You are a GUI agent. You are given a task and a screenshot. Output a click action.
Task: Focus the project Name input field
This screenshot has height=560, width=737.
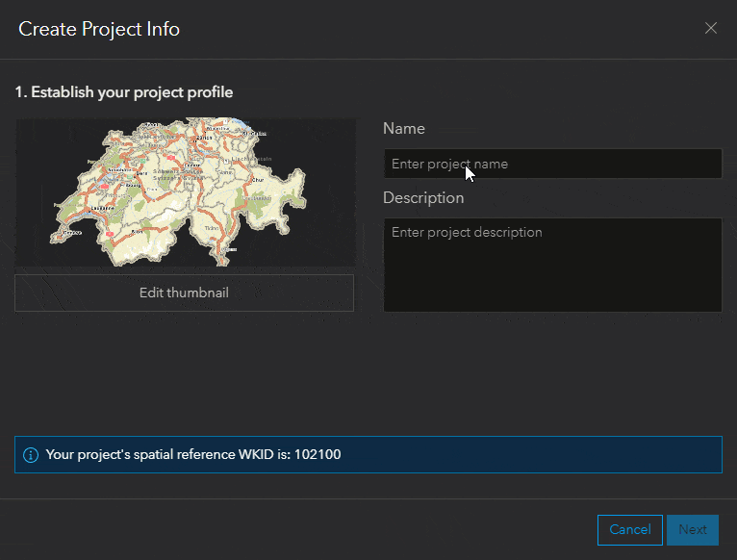[552, 164]
